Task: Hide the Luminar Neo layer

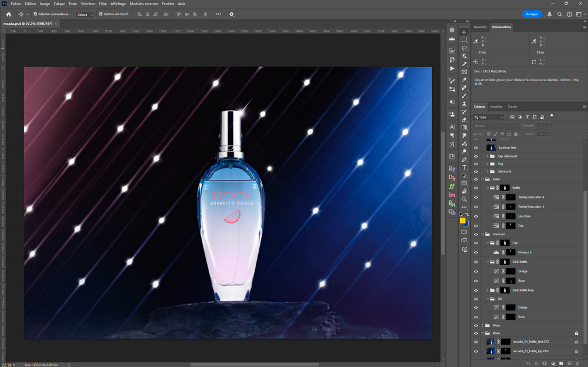Action: pos(476,148)
